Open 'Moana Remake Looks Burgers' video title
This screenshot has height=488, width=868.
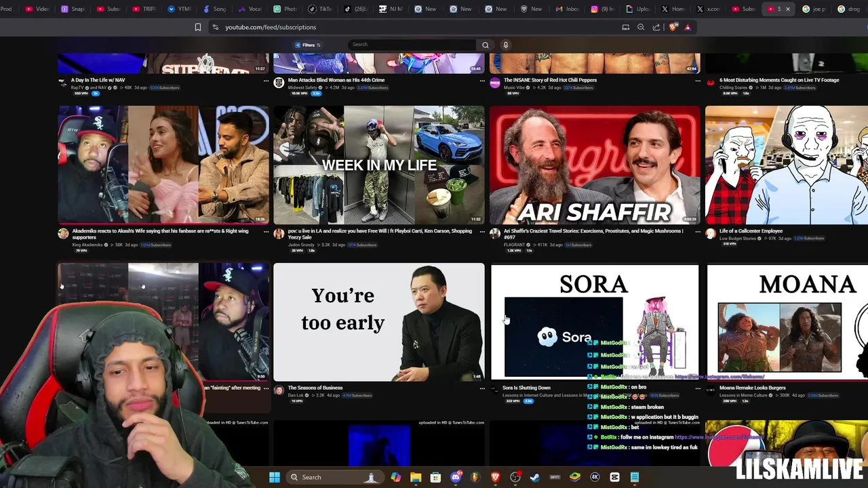click(x=752, y=388)
